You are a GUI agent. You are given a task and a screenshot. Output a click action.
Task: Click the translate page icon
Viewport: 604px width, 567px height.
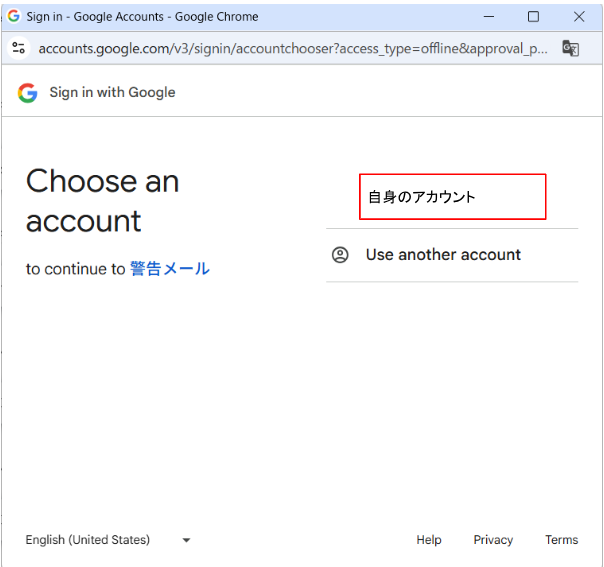(570, 48)
